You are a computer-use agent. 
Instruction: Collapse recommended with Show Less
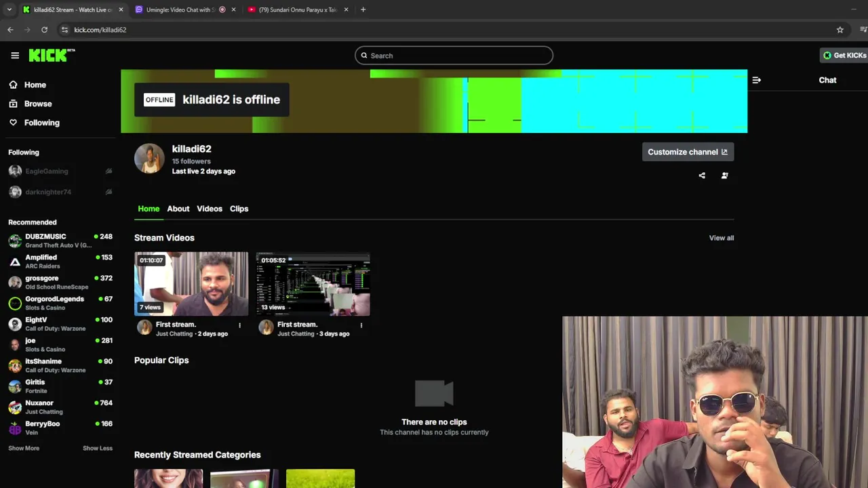98,448
